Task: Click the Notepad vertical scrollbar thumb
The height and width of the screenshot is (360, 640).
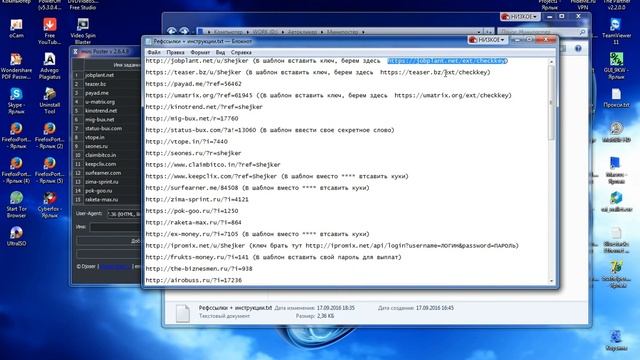Action: click(551, 102)
